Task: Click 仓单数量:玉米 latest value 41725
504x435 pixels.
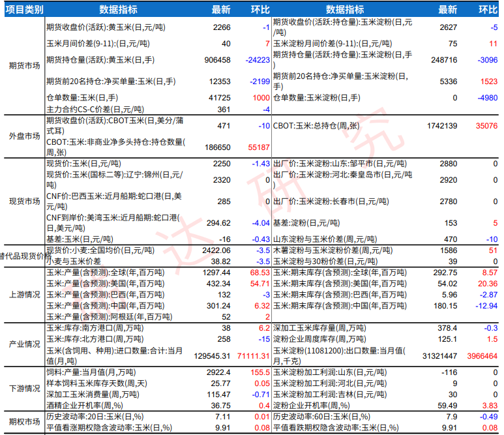Action: pos(220,98)
